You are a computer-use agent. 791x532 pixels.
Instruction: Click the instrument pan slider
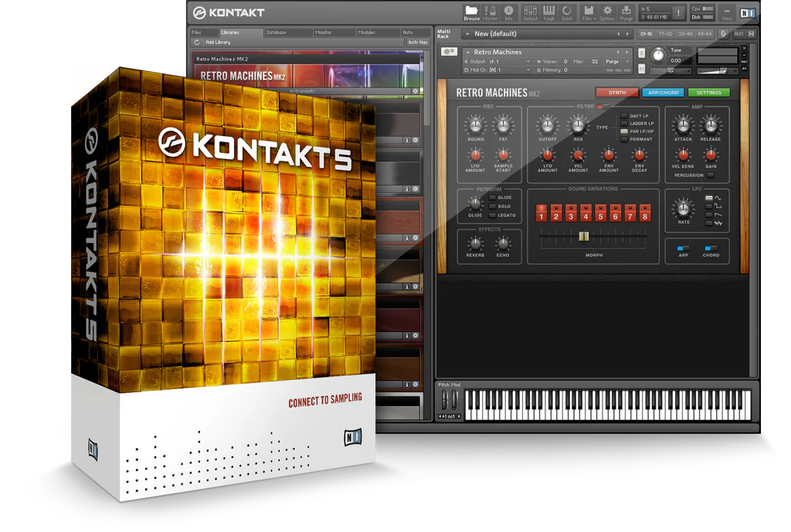[x=671, y=70]
